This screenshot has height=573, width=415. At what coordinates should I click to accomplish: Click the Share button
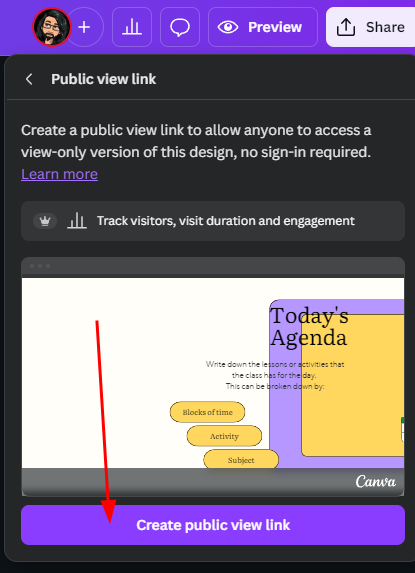[x=370, y=27]
